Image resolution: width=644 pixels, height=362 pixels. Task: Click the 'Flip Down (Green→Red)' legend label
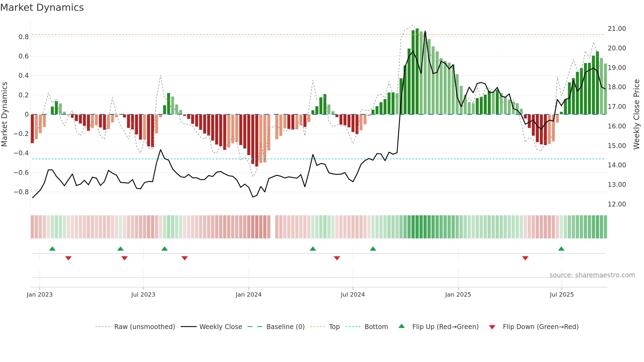[541, 327]
